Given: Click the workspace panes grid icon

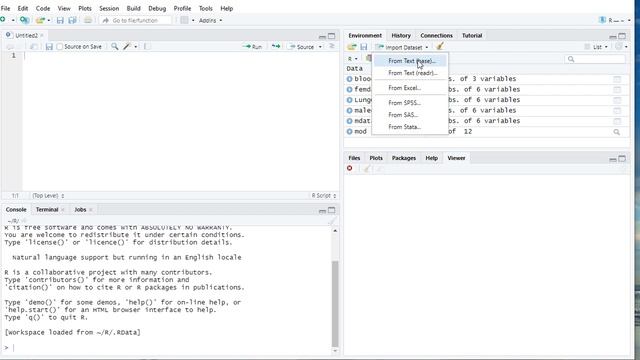Looking at the screenshot, I should coord(184,20).
